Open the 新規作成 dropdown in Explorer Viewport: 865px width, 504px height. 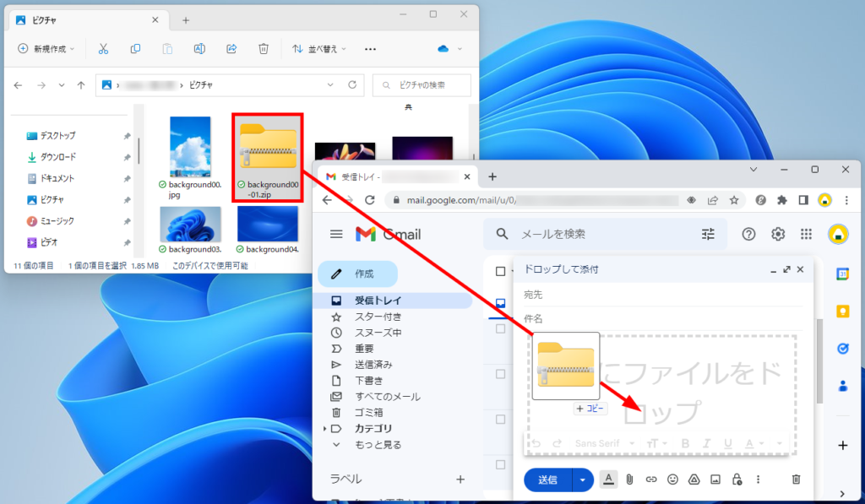46,49
